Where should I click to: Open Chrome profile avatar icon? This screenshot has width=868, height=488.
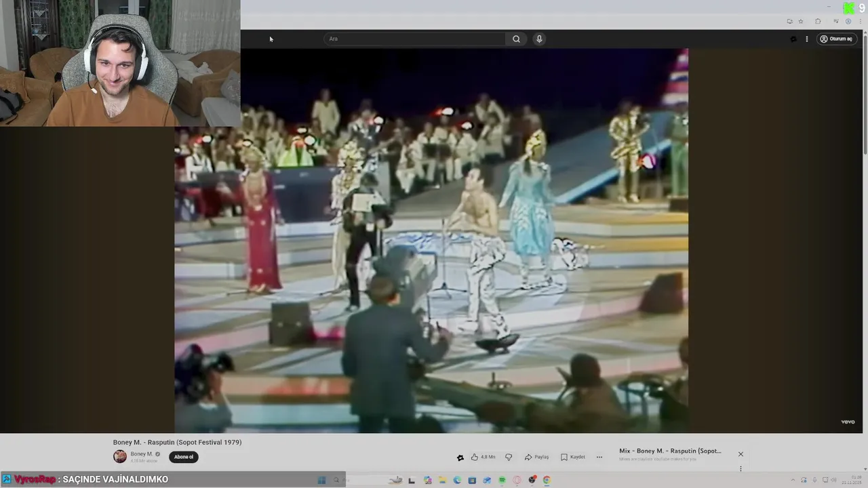coord(848,21)
